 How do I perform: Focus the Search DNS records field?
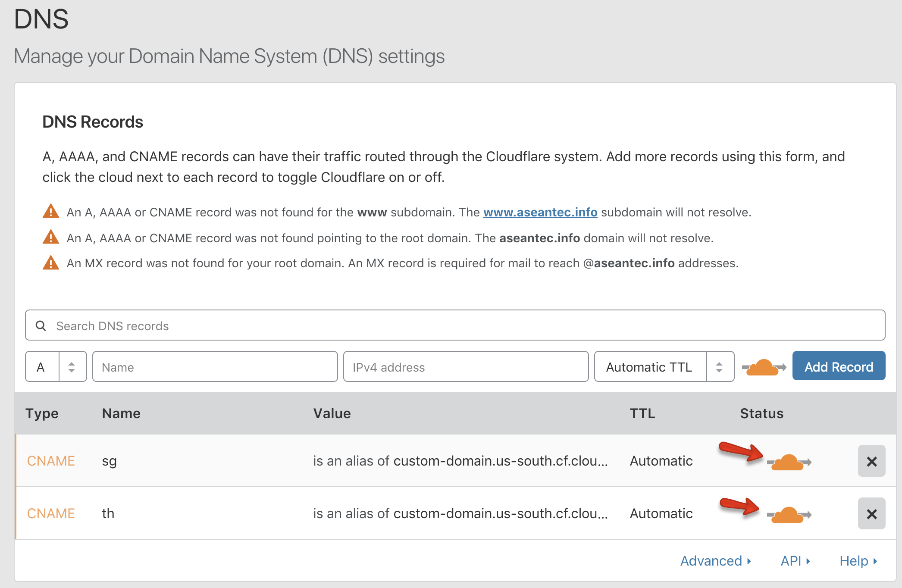(x=455, y=326)
